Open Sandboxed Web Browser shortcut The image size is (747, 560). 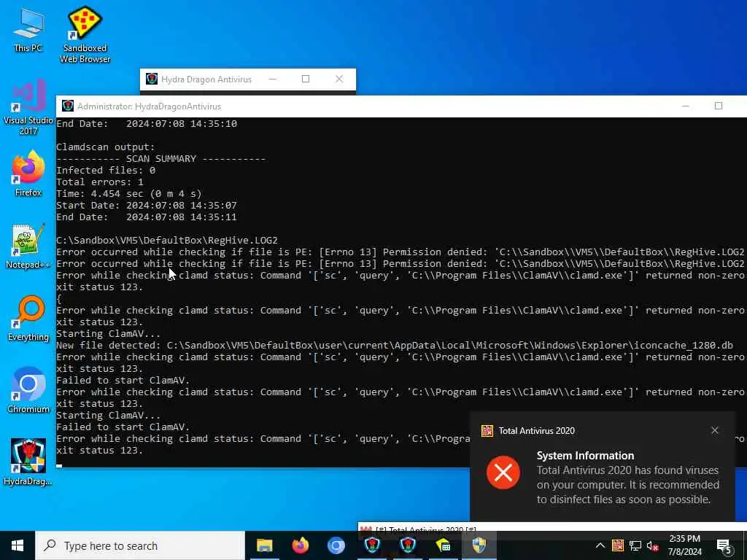coord(85,34)
